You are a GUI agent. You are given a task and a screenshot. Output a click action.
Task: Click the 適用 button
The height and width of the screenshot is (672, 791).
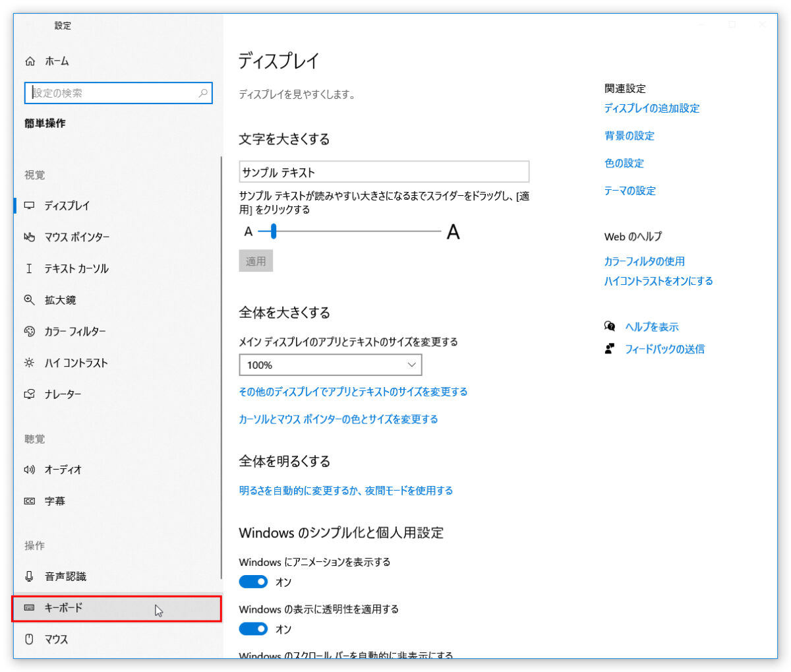pos(256,261)
